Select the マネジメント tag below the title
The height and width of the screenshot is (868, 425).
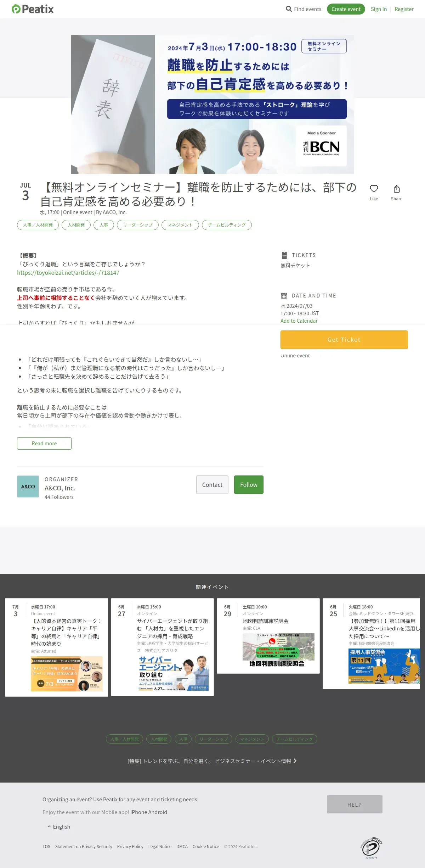pos(180,225)
